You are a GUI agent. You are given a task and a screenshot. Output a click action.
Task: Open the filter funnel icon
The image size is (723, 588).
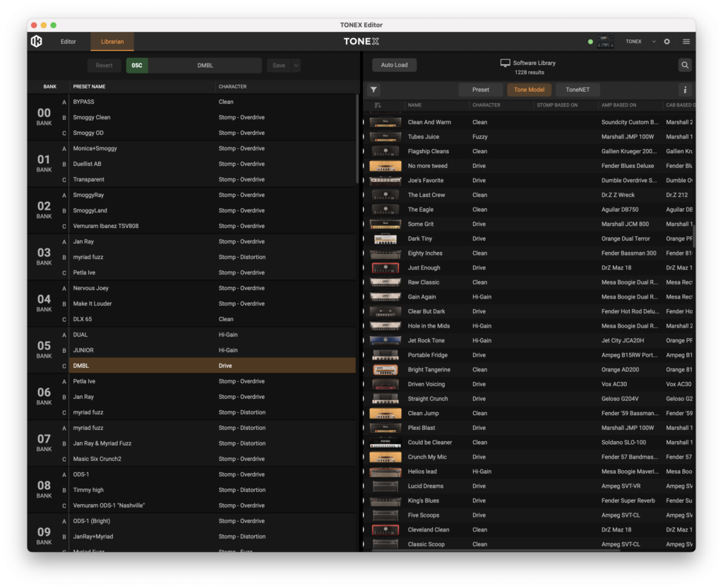coord(374,90)
